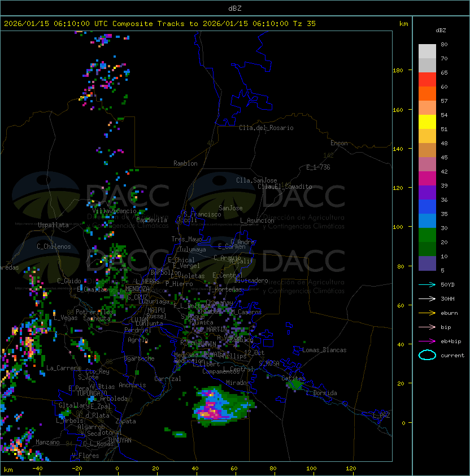470x476 pixels.
Task: Click the white 30HM arrow in legend
Action: tap(427, 298)
